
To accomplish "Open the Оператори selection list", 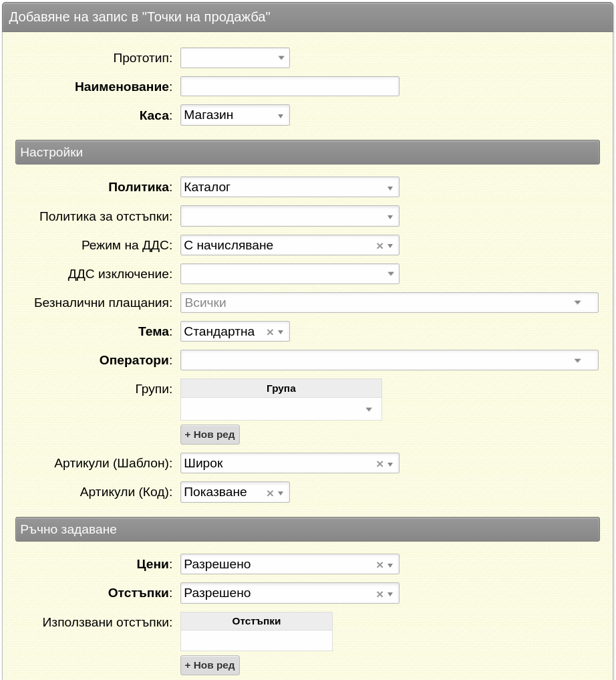I will pos(389,360).
